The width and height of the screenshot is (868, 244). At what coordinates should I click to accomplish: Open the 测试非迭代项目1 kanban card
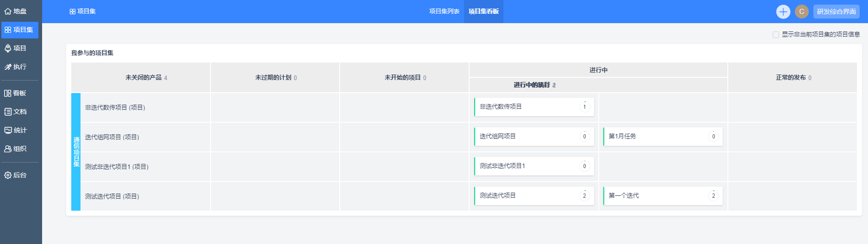(x=534, y=166)
